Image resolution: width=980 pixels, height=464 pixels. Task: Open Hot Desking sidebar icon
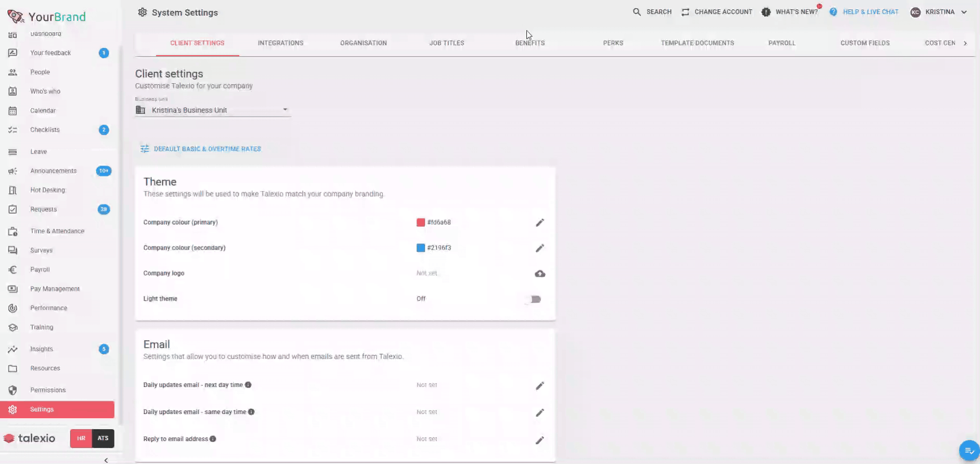pyautogui.click(x=13, y=190)
